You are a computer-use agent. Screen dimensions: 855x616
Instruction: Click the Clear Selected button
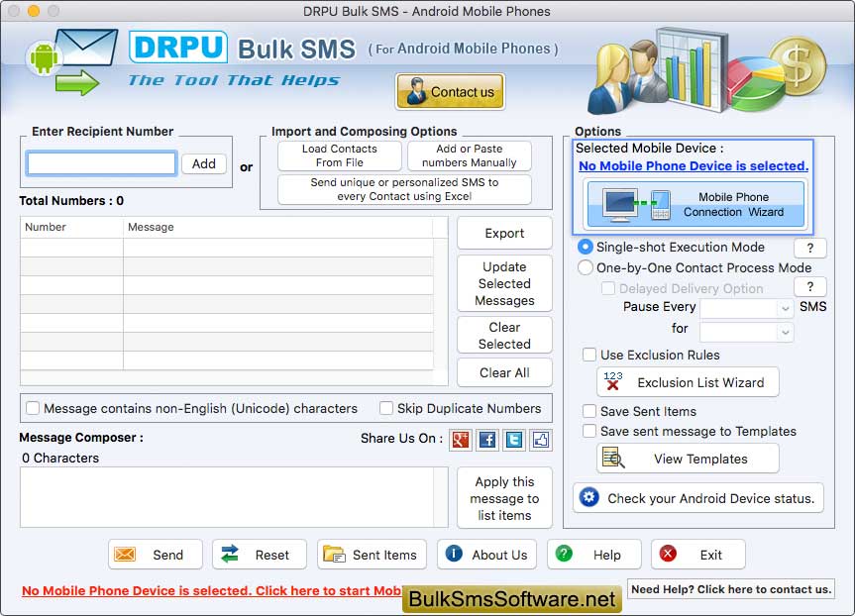pyautogui.click(x=504, y=336)
